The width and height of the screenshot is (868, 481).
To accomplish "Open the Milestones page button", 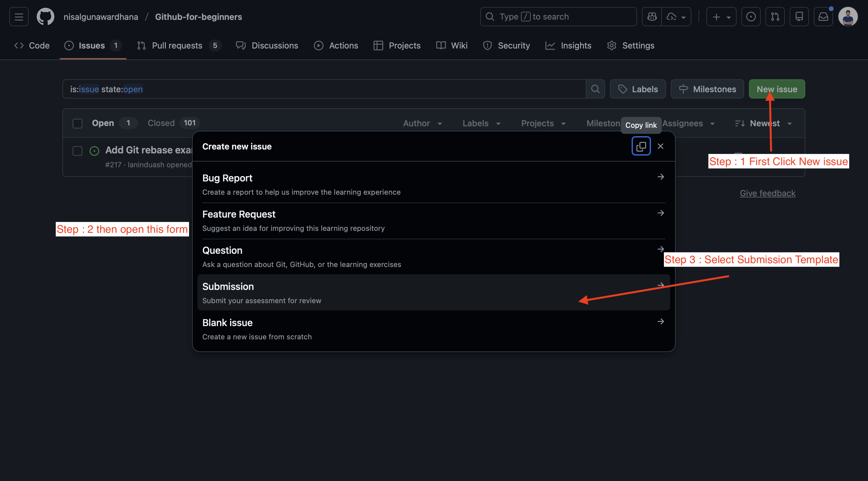I will [707, 89].
